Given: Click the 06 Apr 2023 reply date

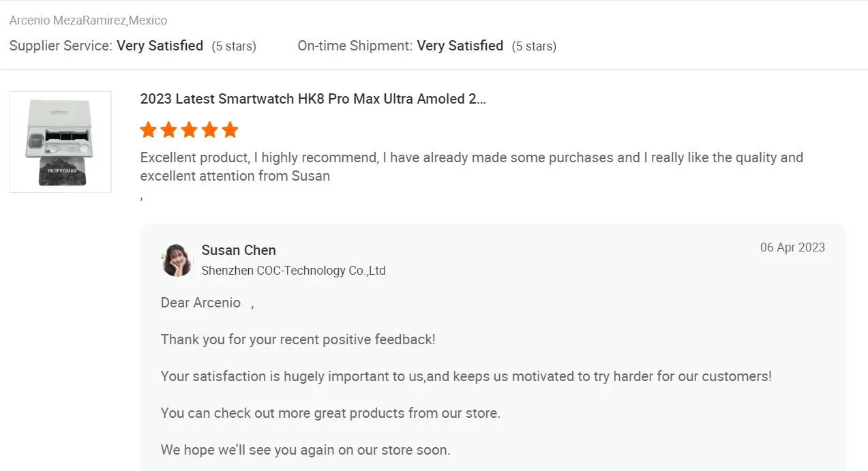Looking at the screenshot, I should pos(792,247).
